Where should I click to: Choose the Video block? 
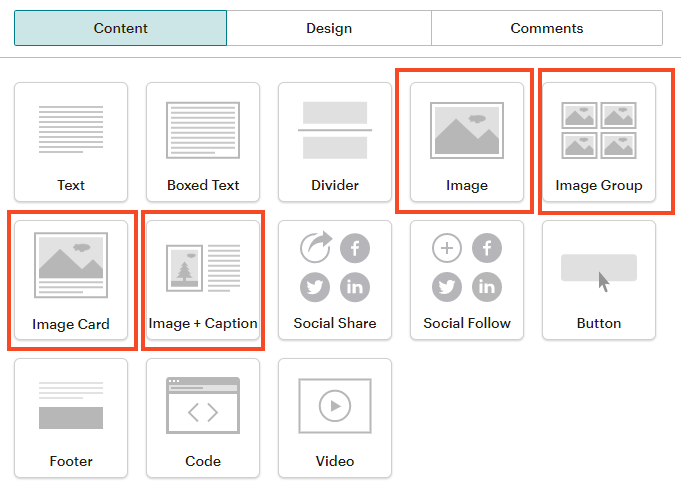pyautogui.click(x=335, y=419)
